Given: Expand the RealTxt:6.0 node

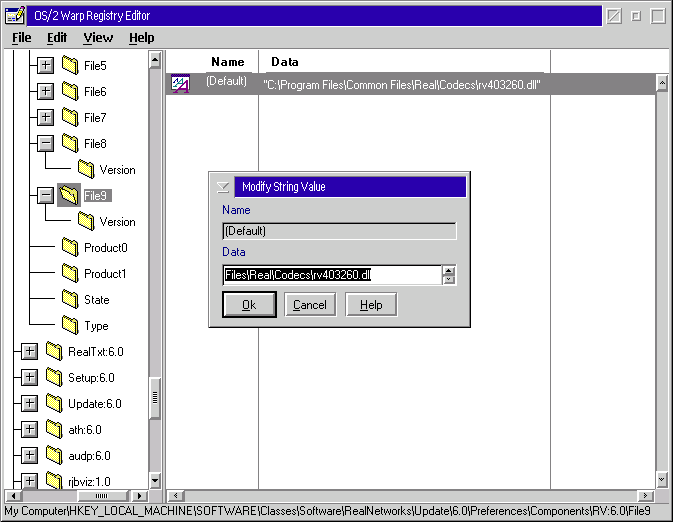Looking at the screenshot, I should (30, 352).
